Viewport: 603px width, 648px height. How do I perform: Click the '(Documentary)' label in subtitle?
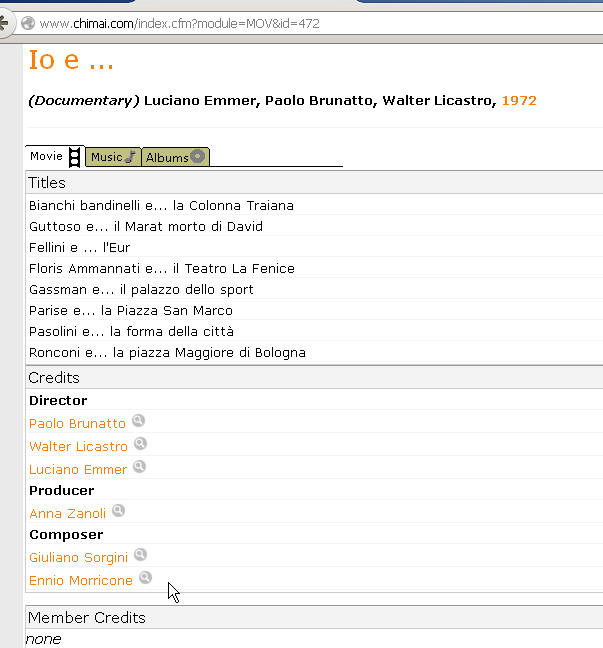[x=84, y=101]
